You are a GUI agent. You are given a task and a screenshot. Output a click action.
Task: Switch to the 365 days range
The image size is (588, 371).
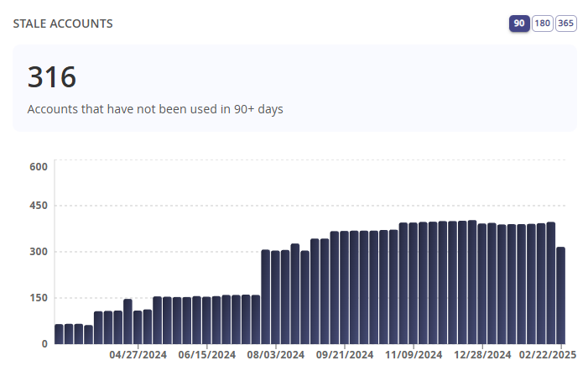click(566, 24)
